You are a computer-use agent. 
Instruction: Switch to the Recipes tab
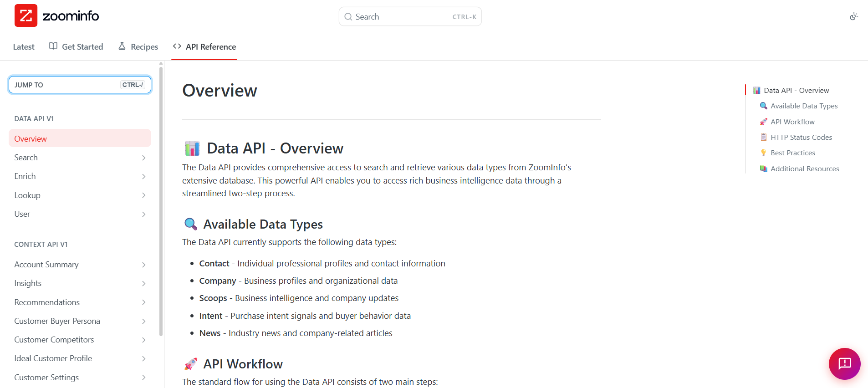tap(138, 46)
